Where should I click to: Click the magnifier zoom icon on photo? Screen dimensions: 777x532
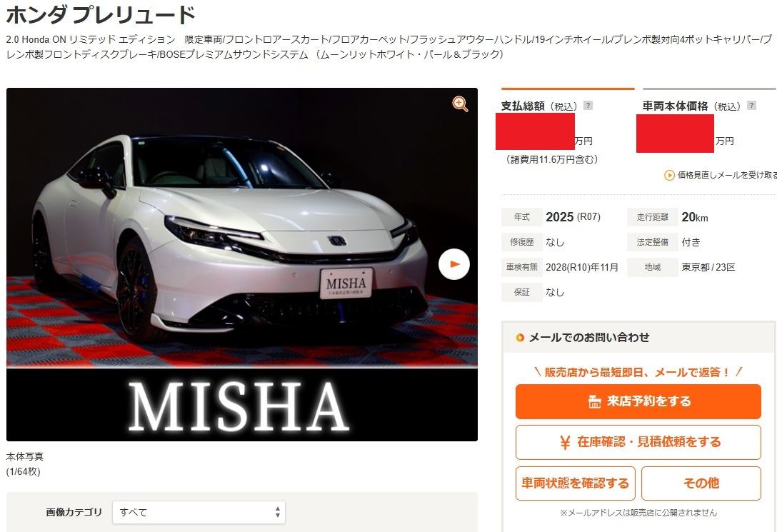pyautogui.click(x=460, y=104)
